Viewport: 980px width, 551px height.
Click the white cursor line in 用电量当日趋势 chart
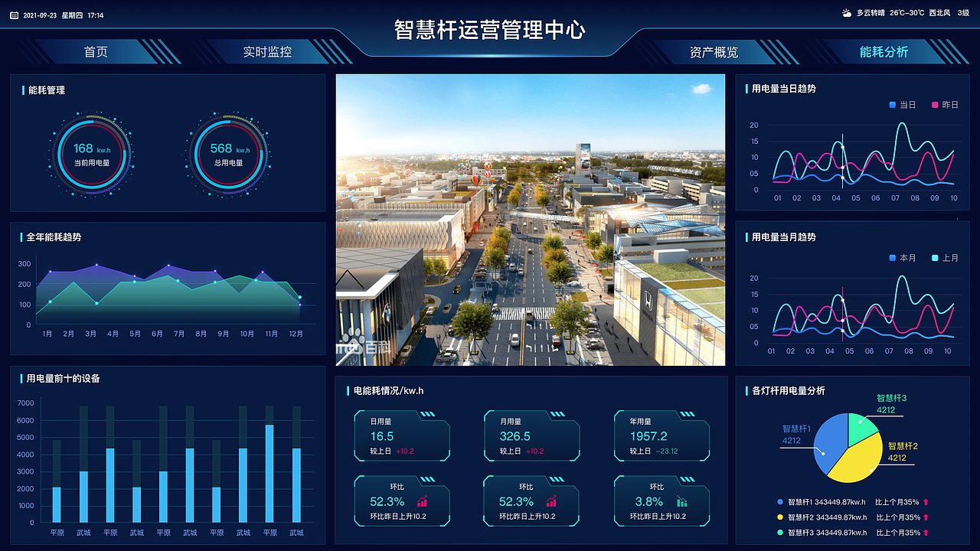pos(843,161)
